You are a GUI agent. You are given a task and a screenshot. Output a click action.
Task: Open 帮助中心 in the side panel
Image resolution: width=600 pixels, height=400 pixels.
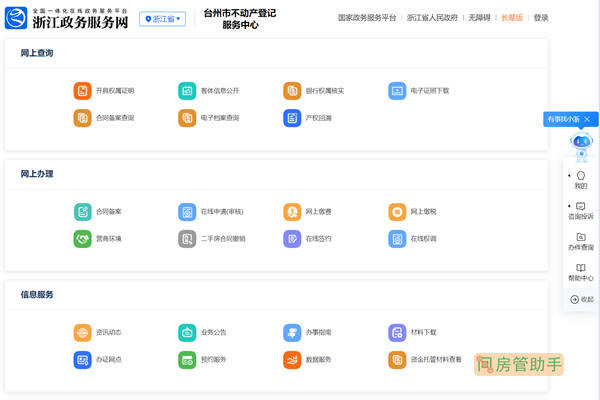point(580,272)
